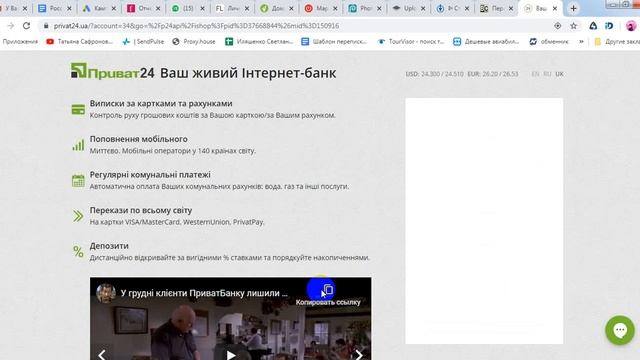640x360 pixels.
Task: Go to the previous video with left arrow
Action: [102, 354]
